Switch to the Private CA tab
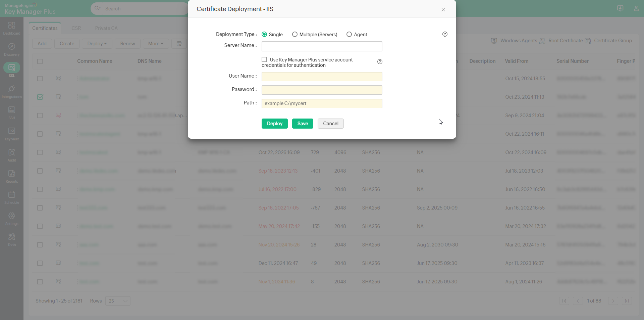Image resolution: width=644 pixels, height=320 pixels. point(106,28)
